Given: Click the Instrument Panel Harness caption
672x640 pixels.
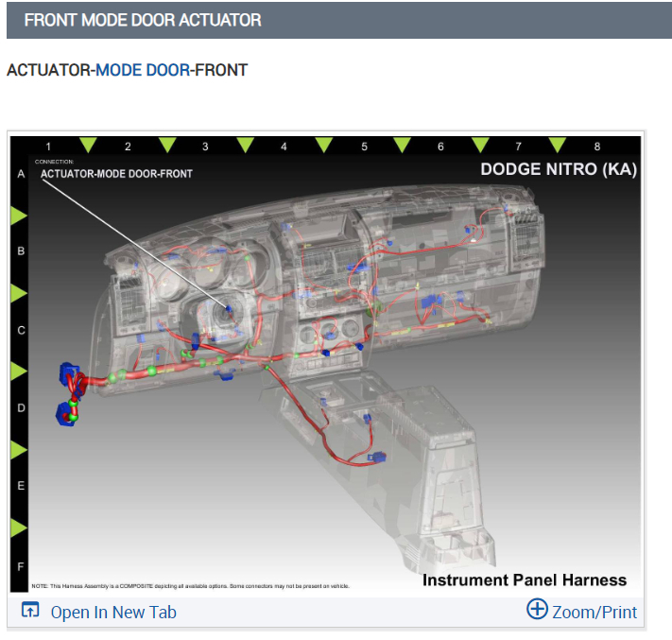Looking at the screenshot, I should pyautogui.click(x=525, y=580).
